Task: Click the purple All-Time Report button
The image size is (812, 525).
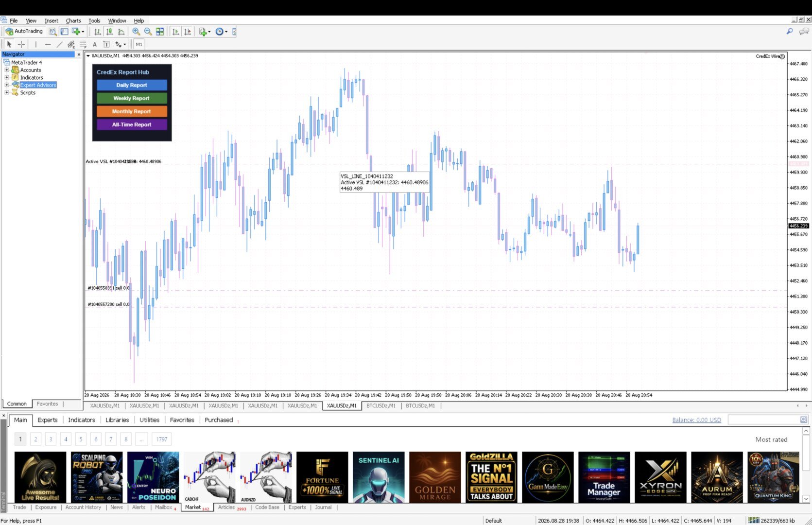Action: [132, 124]
